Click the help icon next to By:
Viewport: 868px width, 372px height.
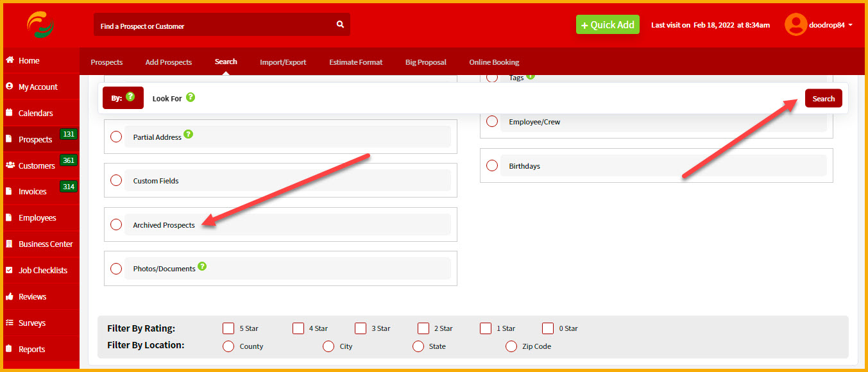[130, 97]
